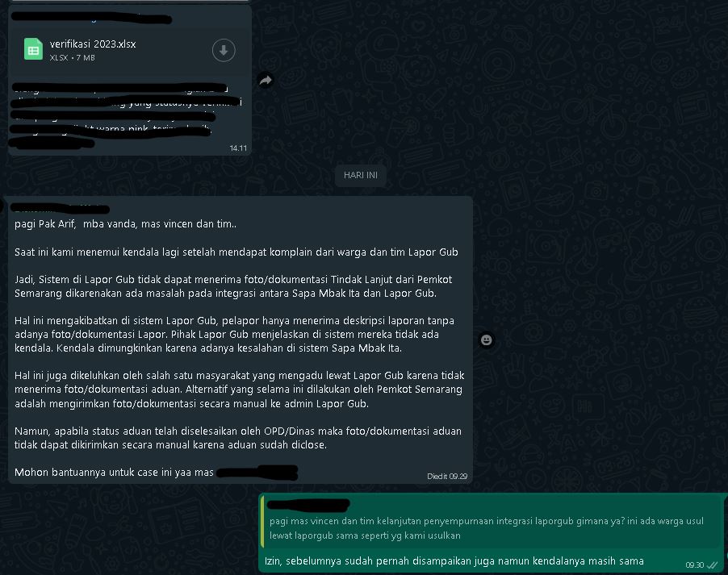Viewport: 728px width, 575px height.
Task: Forward the file message using arrow icon
Action: point(266,81)
